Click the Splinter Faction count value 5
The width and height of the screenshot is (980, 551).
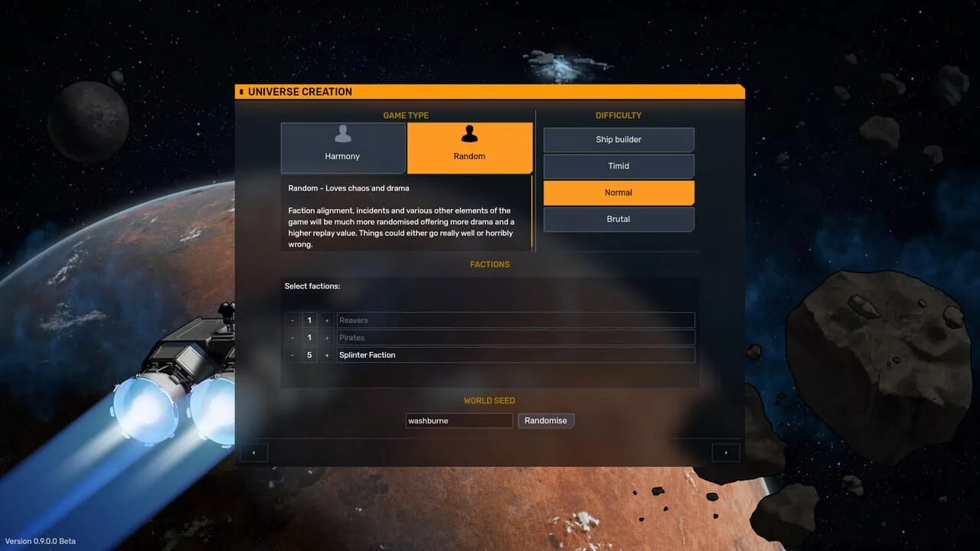(x=309, y=355)
